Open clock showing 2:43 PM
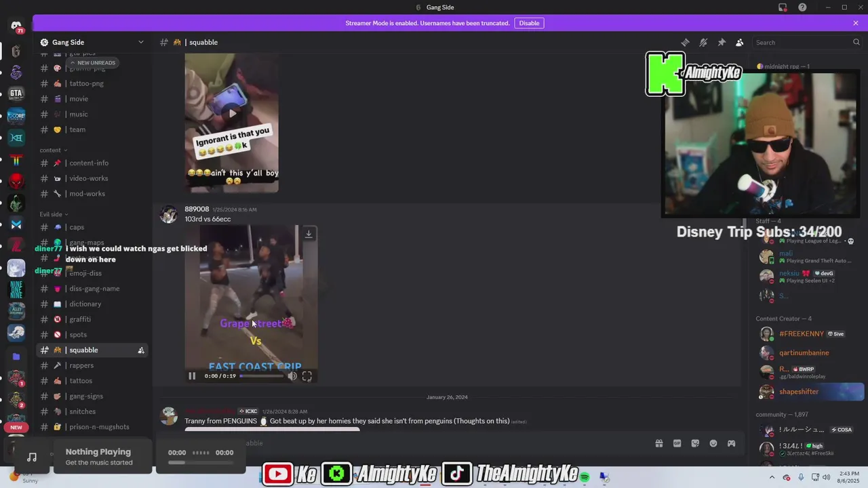Screen dimensions: 868x488 click(x=848, y=477)
